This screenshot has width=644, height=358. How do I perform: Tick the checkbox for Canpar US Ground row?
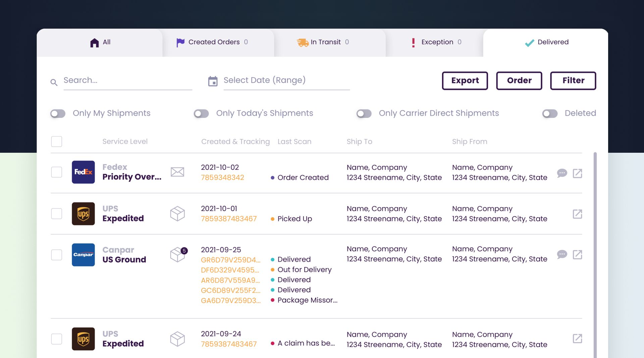pyautogui.click(x=57, y=255)
